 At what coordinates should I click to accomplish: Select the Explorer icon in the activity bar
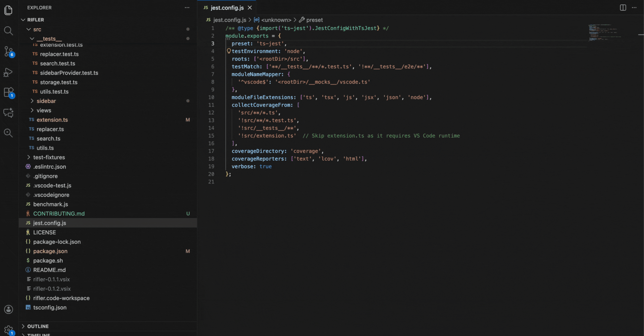click(x=8, y=10)
